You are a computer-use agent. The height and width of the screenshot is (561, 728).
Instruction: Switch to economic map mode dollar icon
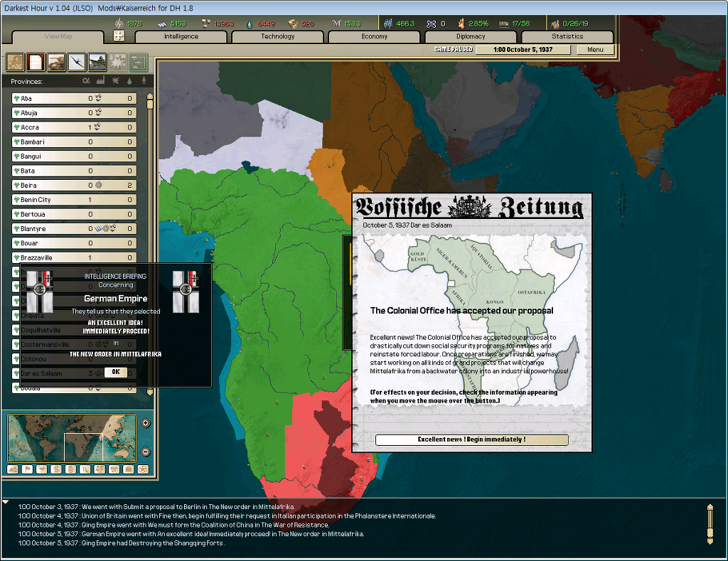56,469
